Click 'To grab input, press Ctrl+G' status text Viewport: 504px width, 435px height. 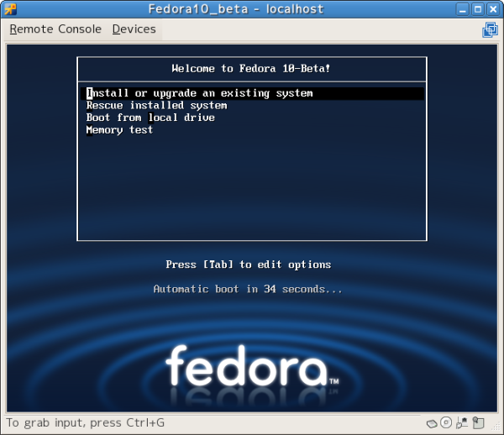(85, 422)
